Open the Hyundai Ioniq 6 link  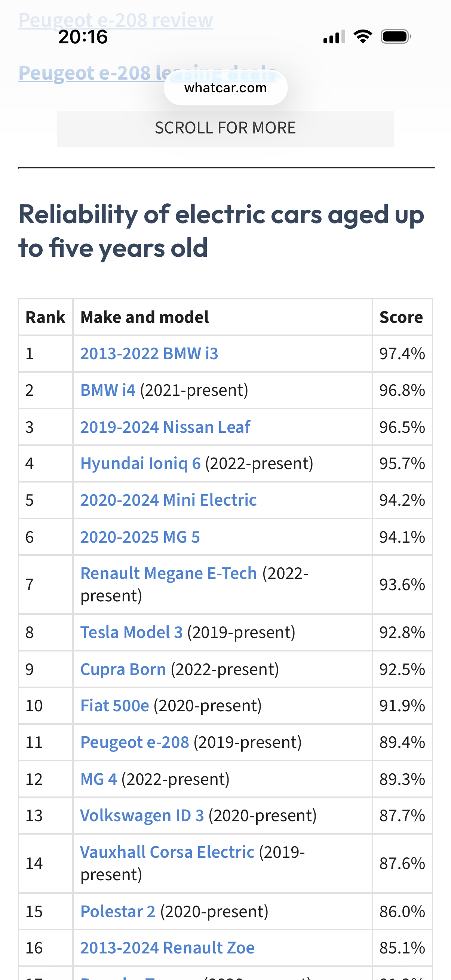141,463
